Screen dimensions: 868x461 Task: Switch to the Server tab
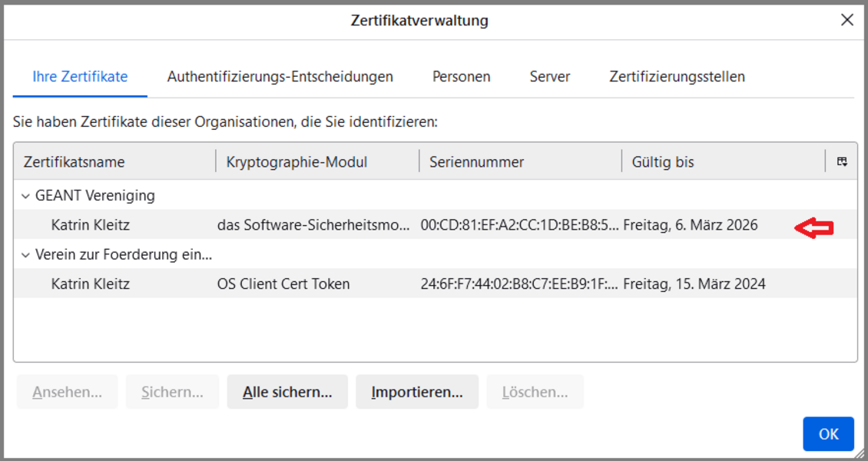(x=549, y=77)
